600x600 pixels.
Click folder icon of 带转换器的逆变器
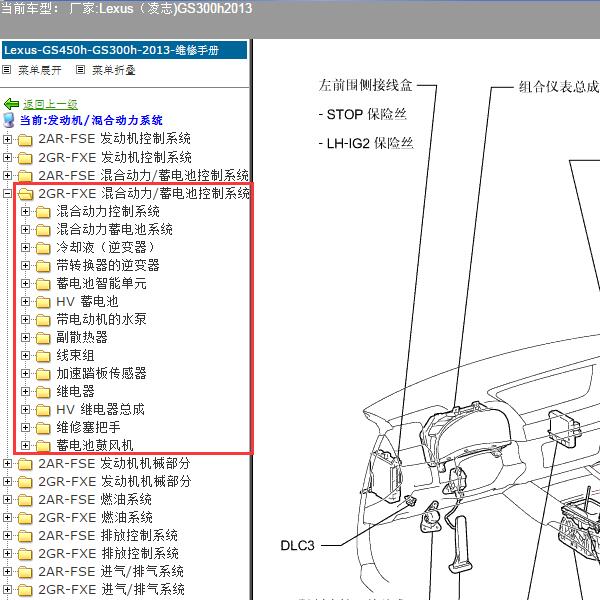(x=43, y=266)
